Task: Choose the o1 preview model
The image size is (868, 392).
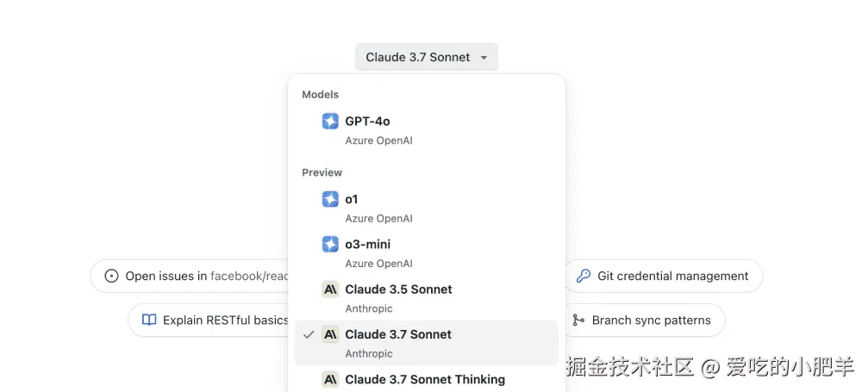Action: (x=427, y=208)
